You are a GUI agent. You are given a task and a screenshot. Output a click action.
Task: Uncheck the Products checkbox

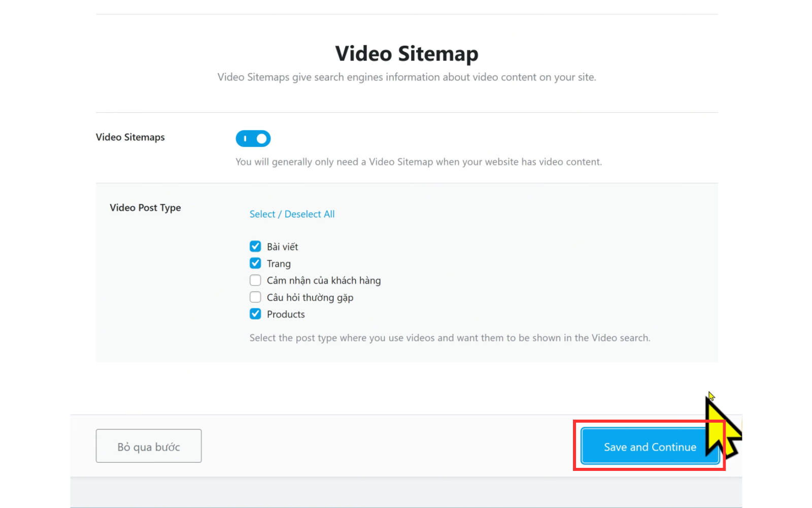click(x=255, y=314)
